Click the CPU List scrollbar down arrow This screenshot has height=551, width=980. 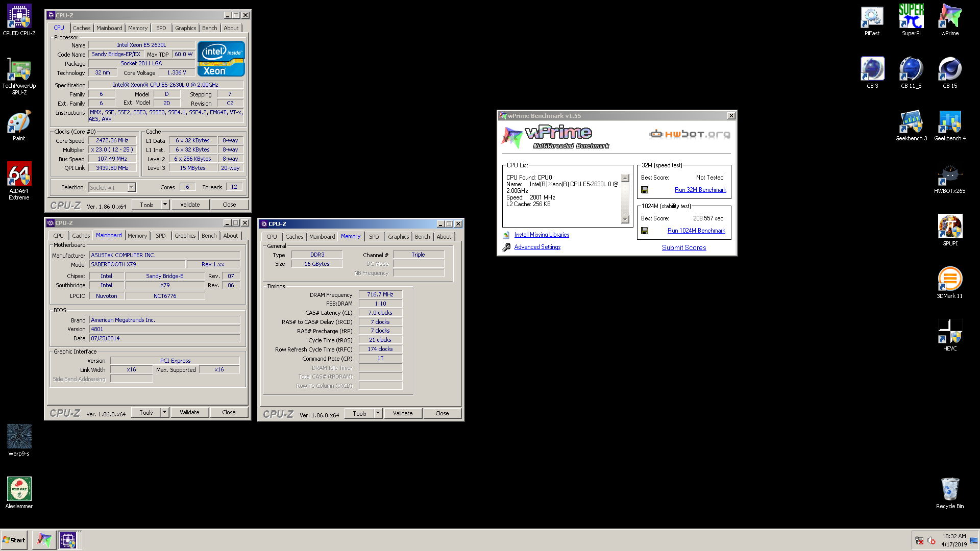point(625,219)
